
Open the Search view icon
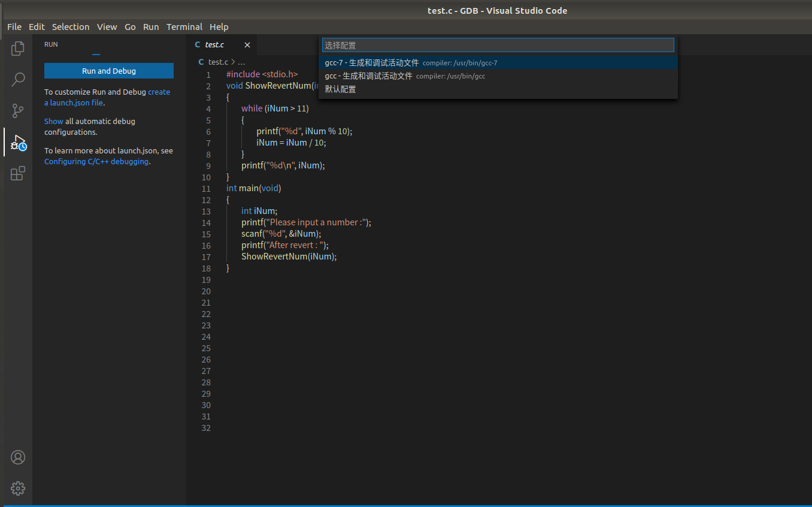(18, 79)
